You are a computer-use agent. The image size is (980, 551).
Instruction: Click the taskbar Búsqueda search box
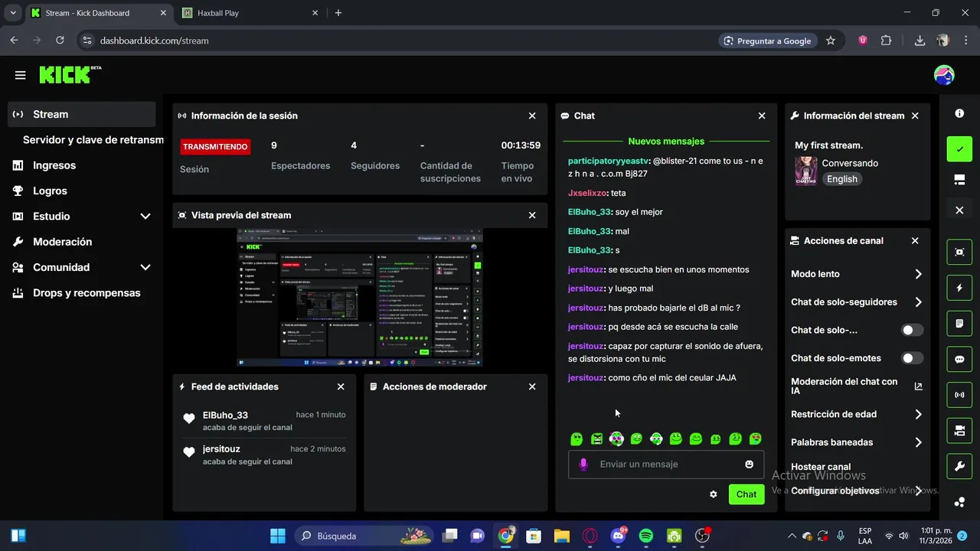click(x=364, y=536)
